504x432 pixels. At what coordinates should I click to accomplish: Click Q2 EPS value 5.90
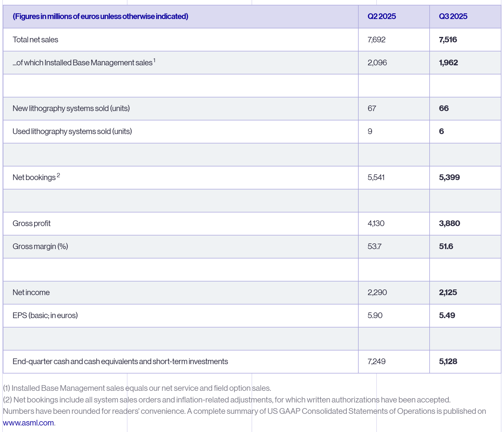(375, 316)
